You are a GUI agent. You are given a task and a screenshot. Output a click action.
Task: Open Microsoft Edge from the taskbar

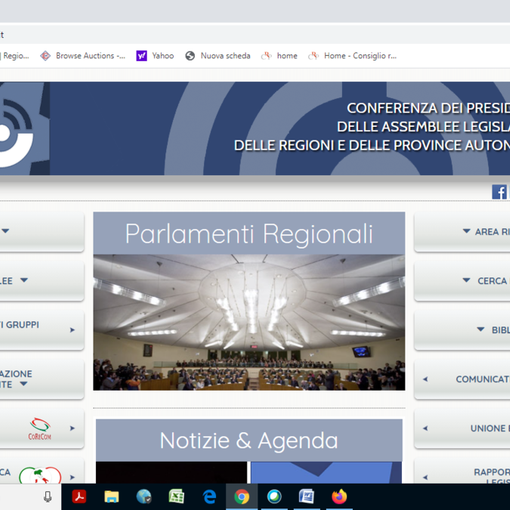pos(209,497)
